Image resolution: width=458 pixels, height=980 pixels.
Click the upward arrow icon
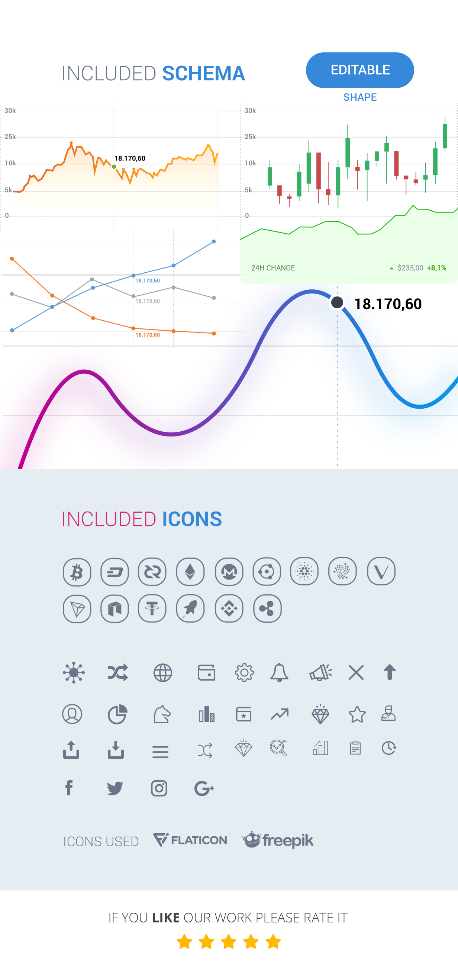[x=390, y=672]
